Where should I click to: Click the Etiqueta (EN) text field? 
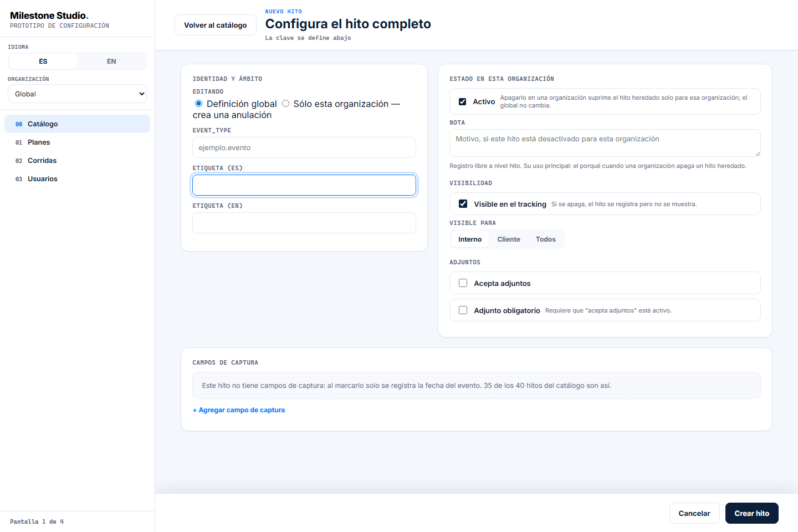(304, 223)
